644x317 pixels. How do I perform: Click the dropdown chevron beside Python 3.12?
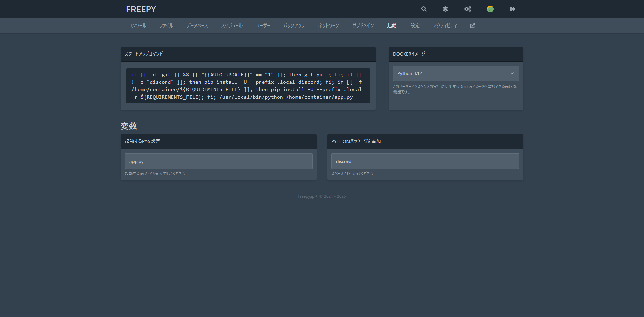point(512,73)
